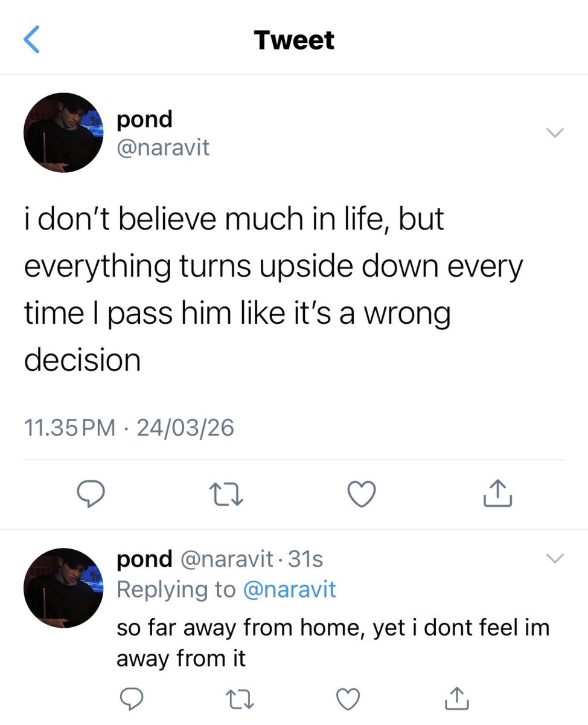Open the pond display name on main tweet
Viewport: 588px width, 725px height.
point(144,119)
